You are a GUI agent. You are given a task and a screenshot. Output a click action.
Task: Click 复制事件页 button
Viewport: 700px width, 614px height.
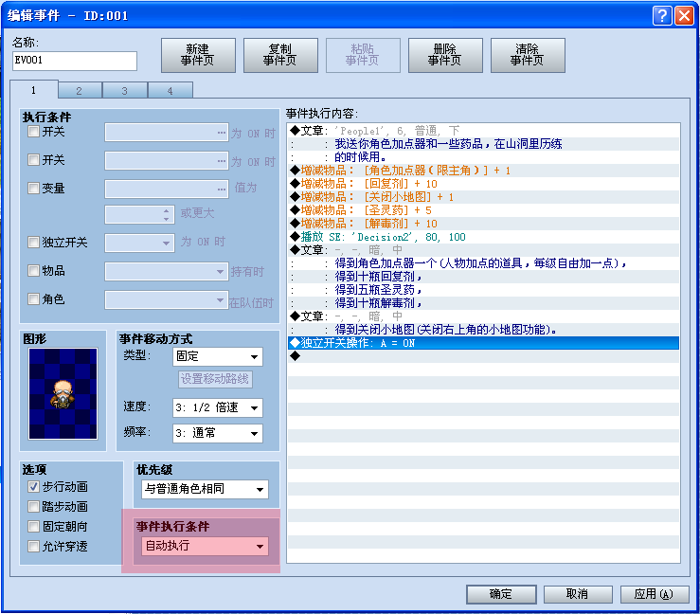point(280,55)
